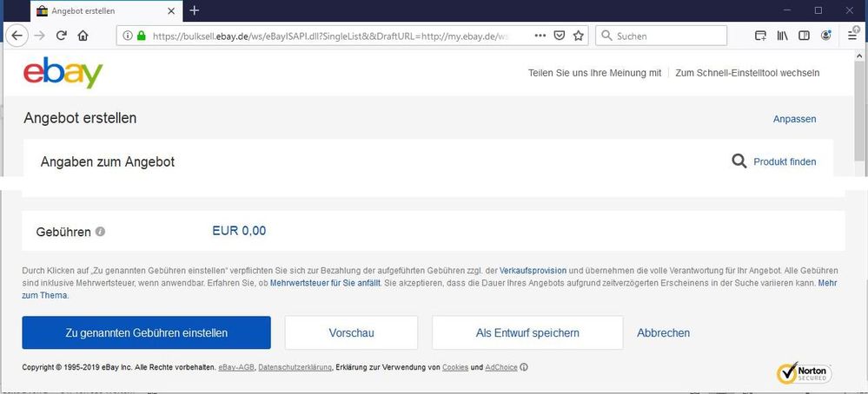The image size is (868, 394).
Task: Click the browser forward arrow
Action: 39,36
